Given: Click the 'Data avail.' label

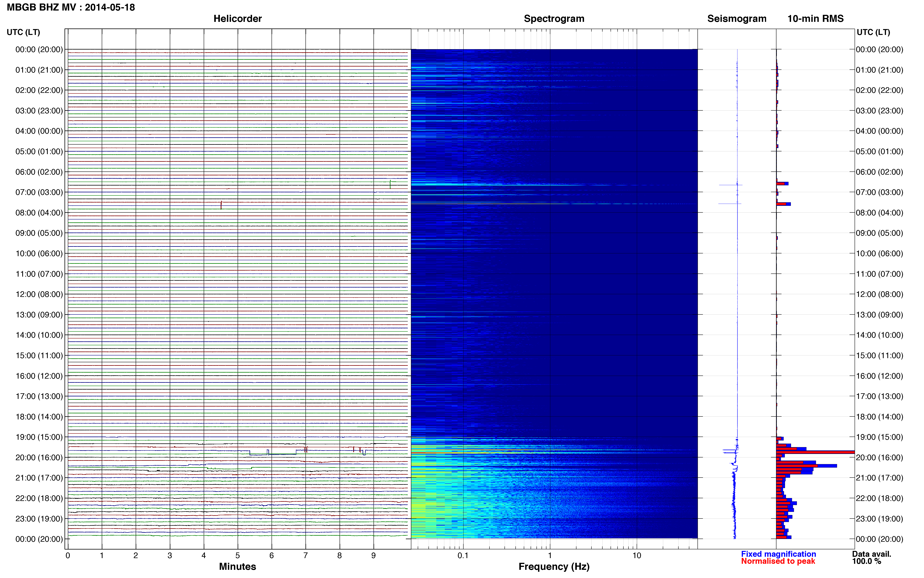Looking at the screenshot, I should coord(872,554).
